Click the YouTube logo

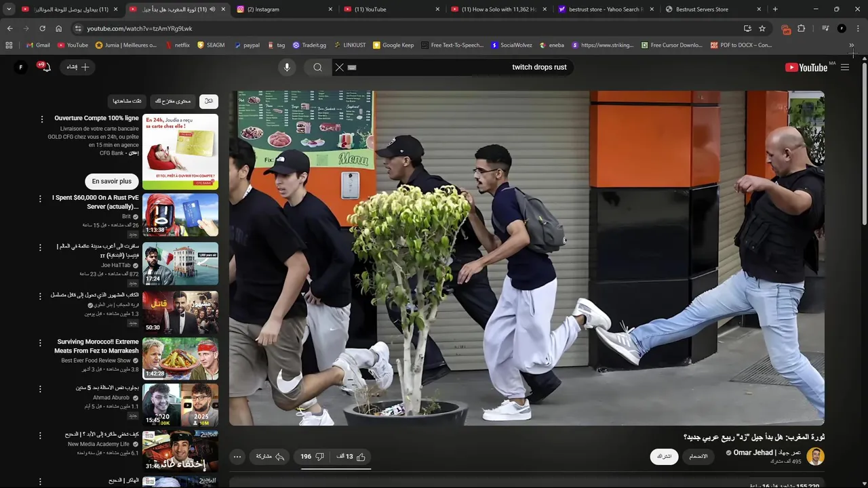[806, 67]
